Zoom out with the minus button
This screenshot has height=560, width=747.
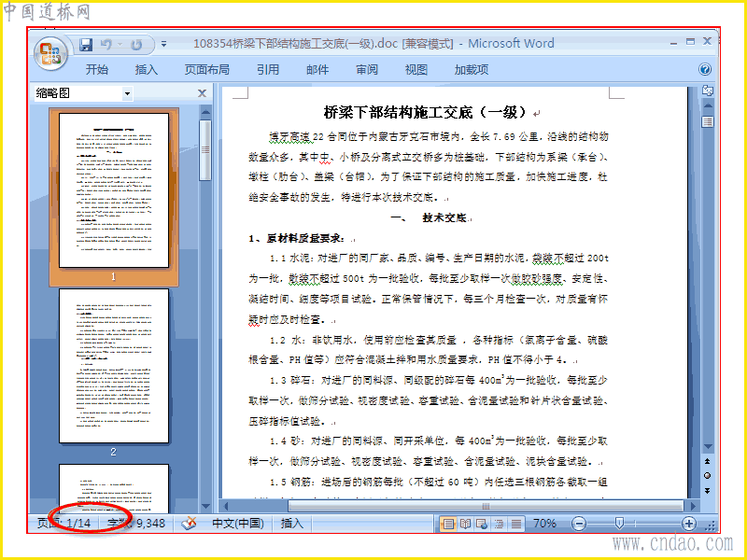(579, 524)
